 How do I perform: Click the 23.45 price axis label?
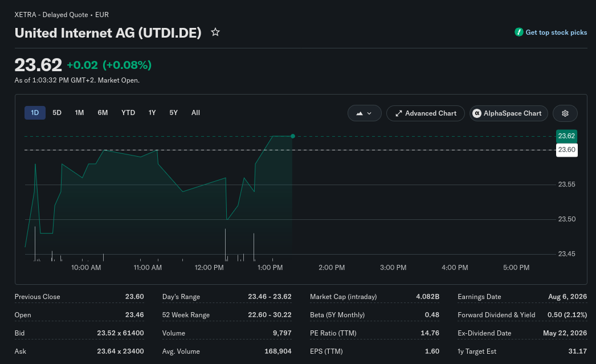pos(566,254)
